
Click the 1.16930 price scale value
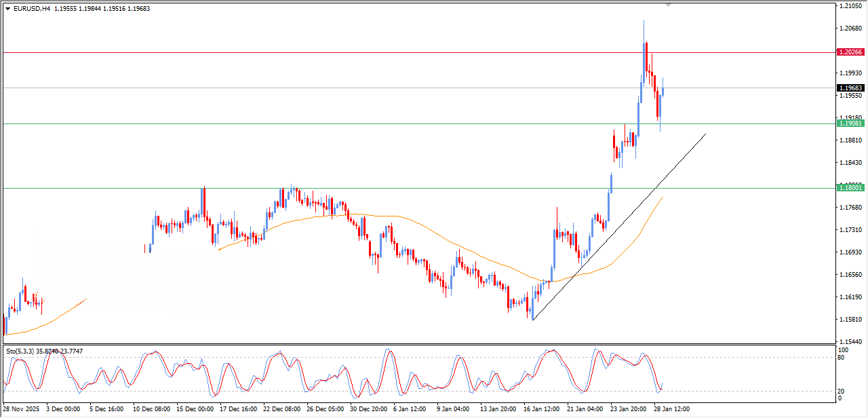pos(850,252)
